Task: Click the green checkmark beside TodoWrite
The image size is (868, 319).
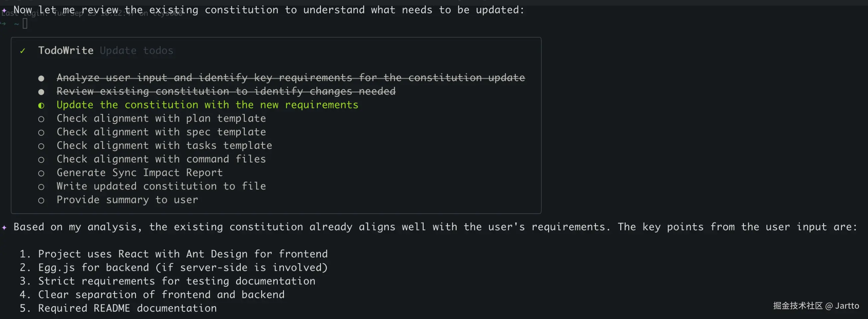Action: (23, 51)
